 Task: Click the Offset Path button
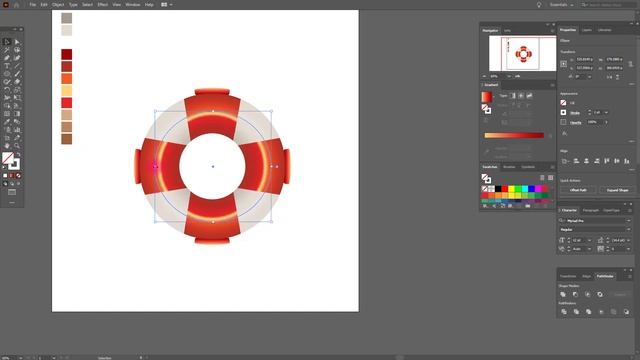pyautogui.click(x=578, y=190)
